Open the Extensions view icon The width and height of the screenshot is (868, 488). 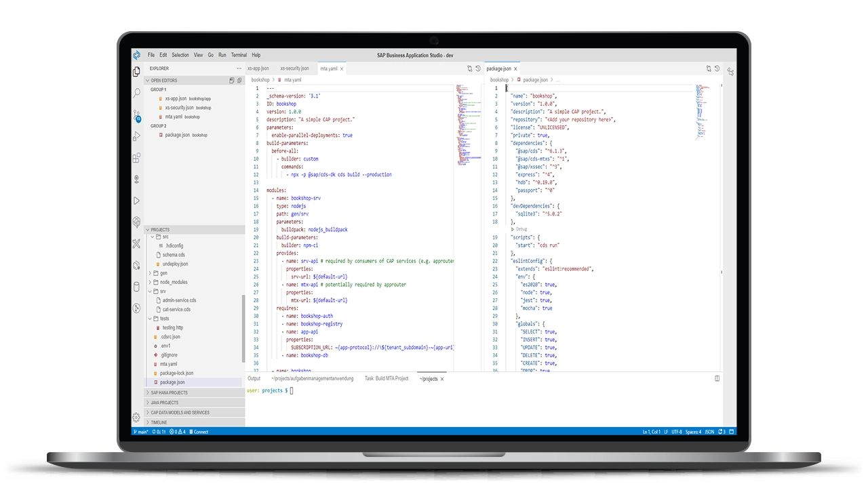(x=136, y=158)
